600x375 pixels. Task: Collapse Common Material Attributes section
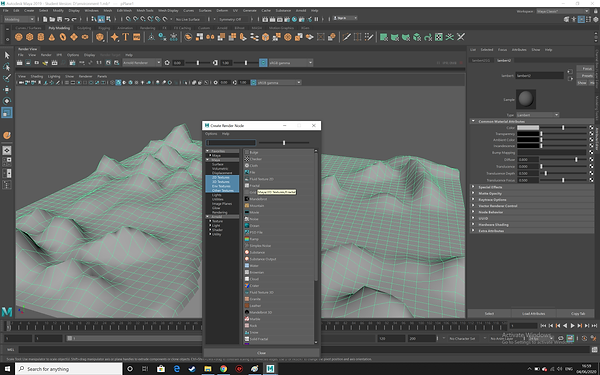(x=473, y=121)
